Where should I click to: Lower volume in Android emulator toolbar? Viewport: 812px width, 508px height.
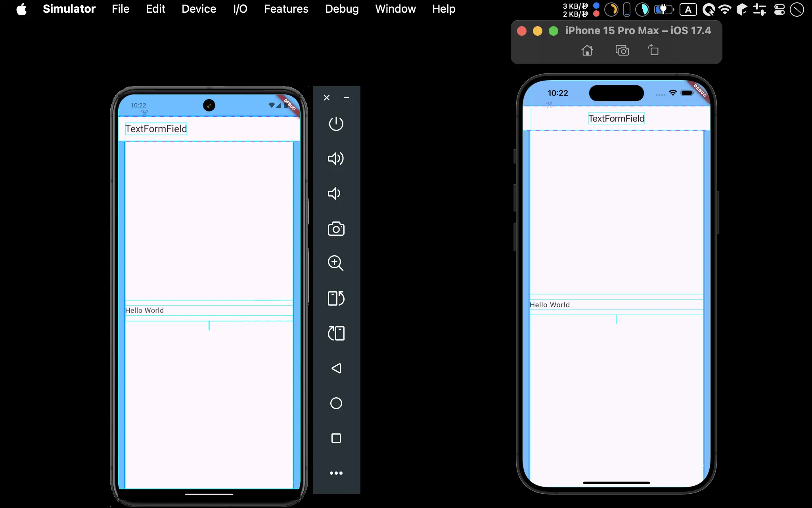point(334,193)
